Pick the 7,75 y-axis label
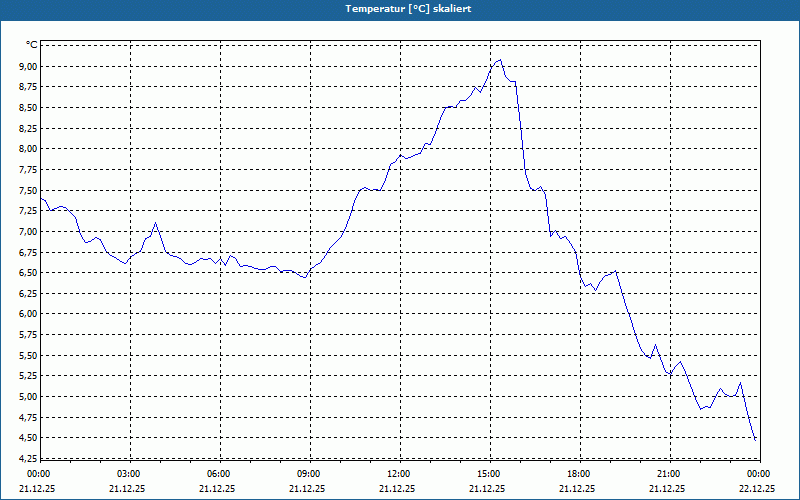Image resolution: width=800 pixels, height=500 pixels. [x=29, y=169]
